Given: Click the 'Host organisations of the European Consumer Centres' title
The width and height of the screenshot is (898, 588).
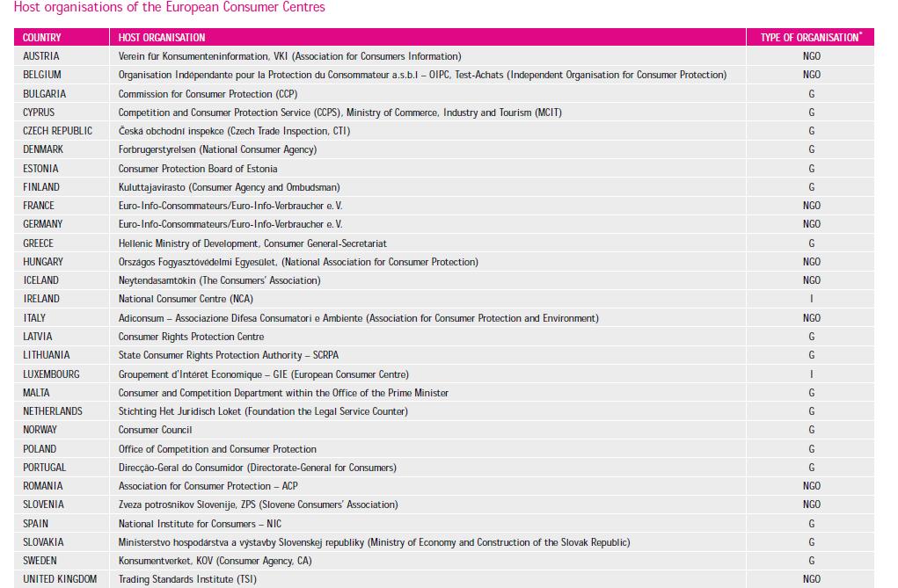Looking at the screenshot, I should [x=170, y=7].
